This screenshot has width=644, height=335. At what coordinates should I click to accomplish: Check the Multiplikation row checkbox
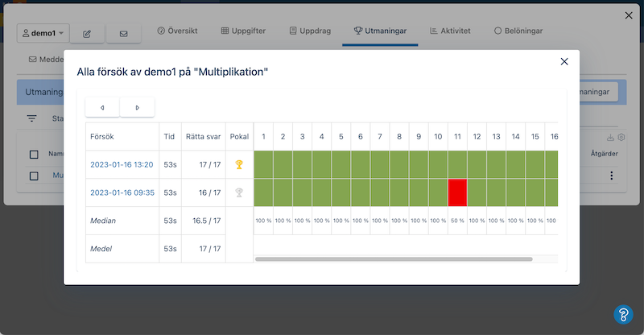pos(34,176)
